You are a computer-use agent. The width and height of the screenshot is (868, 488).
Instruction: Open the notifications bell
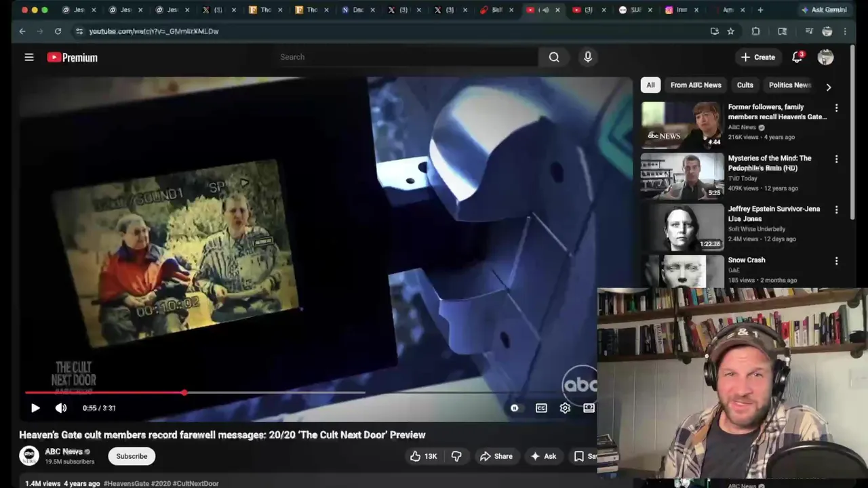point(797,57)
